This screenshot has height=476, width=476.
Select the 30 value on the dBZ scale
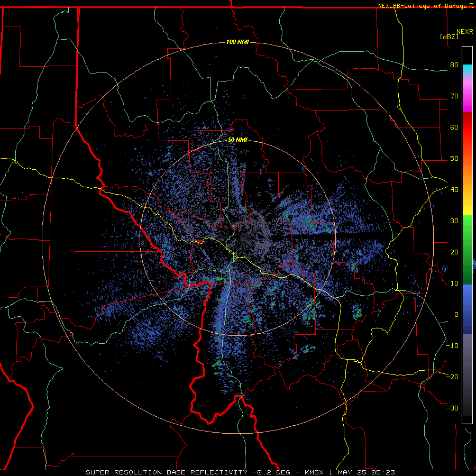click(x=454, y=221)
